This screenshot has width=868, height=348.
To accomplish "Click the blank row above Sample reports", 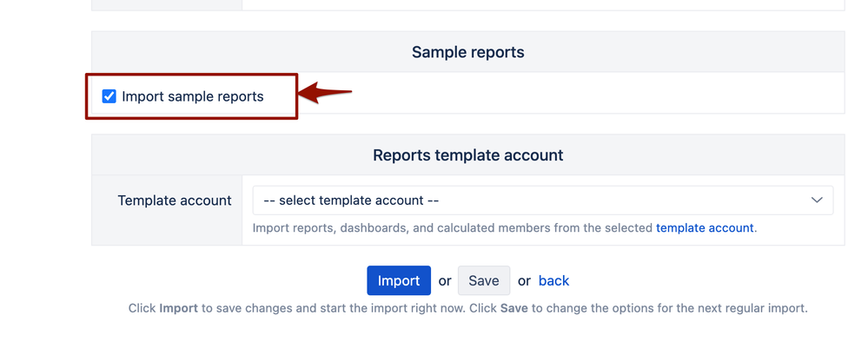I will [x=467, y=5].
